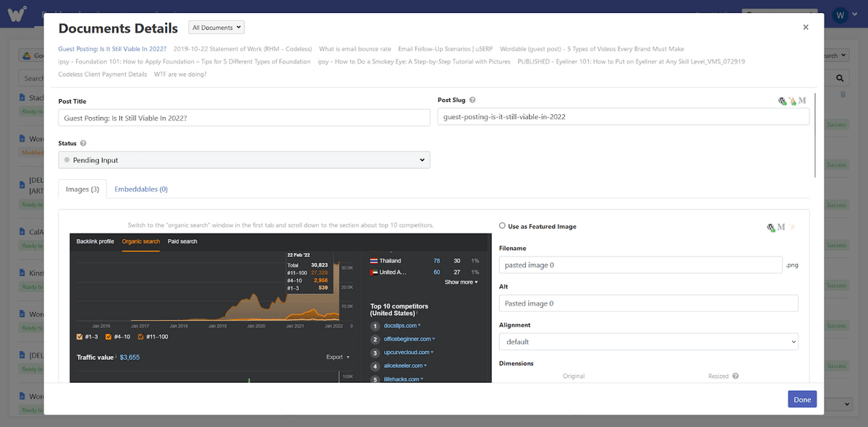Viewport: 868px width, 427px height.
Task: Click into the Post Title input field
Action: click(x=244, y=117)
